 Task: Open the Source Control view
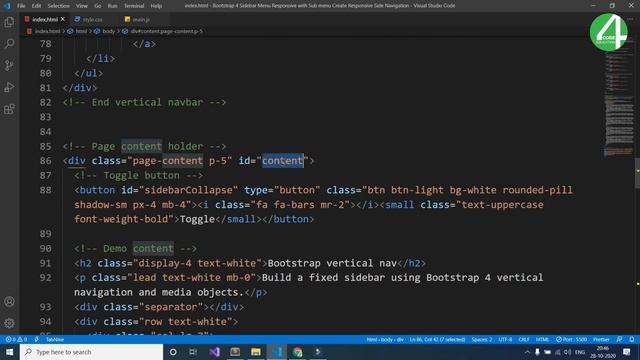click(9, 65)
